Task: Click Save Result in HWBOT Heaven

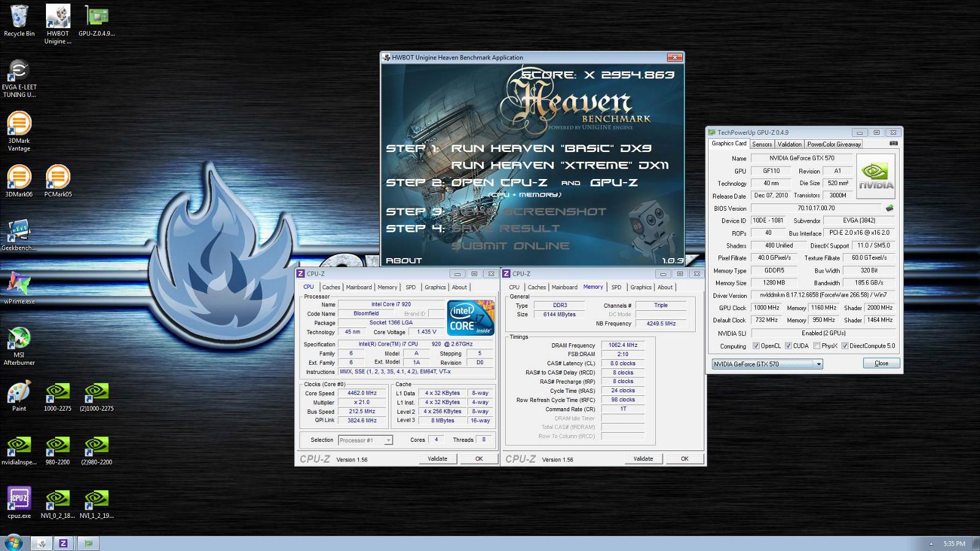Action: click(x=506, y=229)
